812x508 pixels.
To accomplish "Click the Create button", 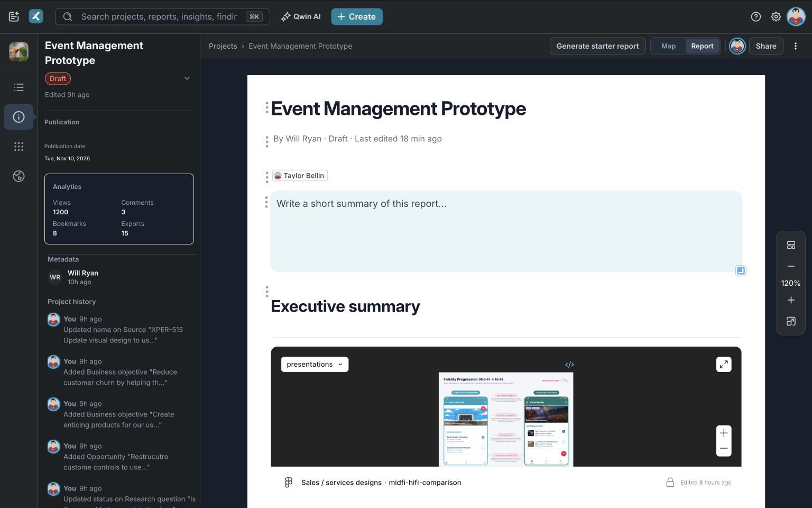I will click(357, 16).
